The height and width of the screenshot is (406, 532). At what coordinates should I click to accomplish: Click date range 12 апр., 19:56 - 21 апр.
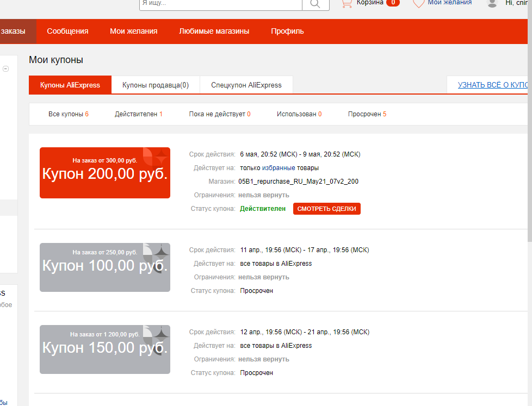305,332
